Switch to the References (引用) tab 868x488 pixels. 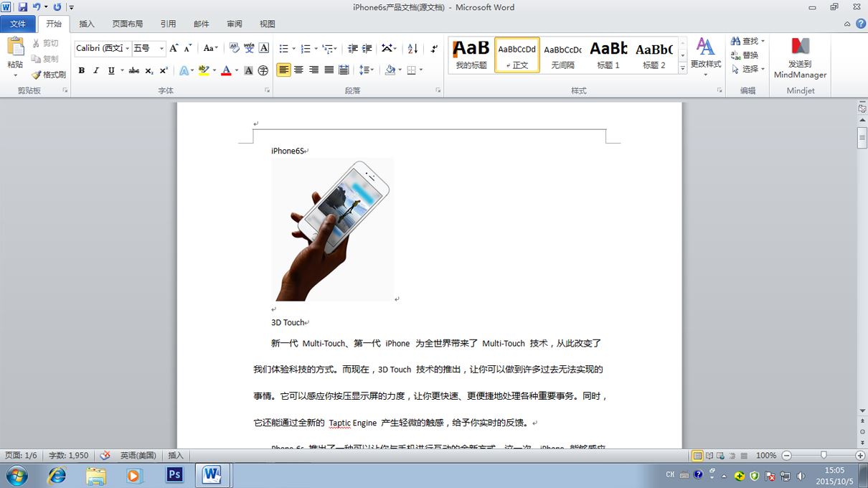tap(169, 24)
